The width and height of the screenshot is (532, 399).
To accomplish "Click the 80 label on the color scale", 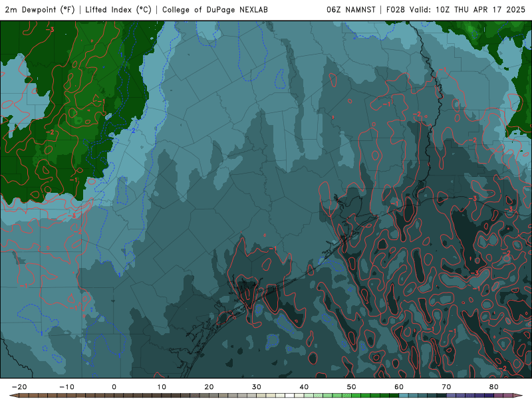I will (494, 387).
